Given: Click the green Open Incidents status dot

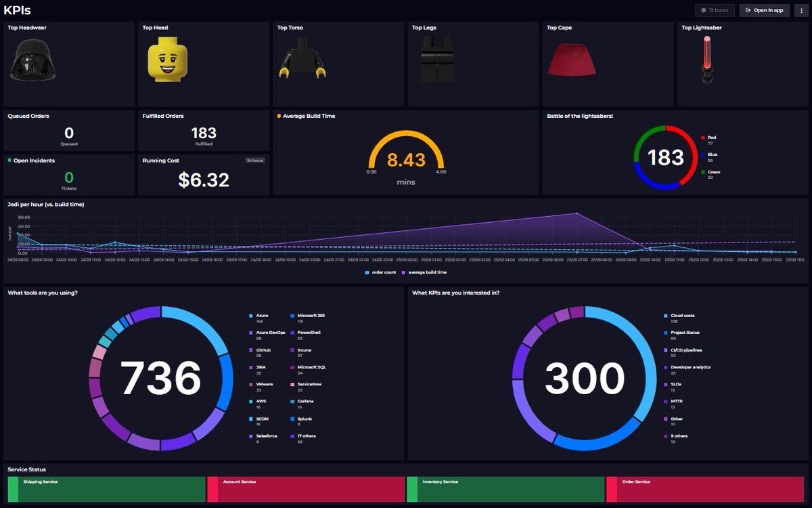Looking at the screenshot, I should (x=9, y=161).
